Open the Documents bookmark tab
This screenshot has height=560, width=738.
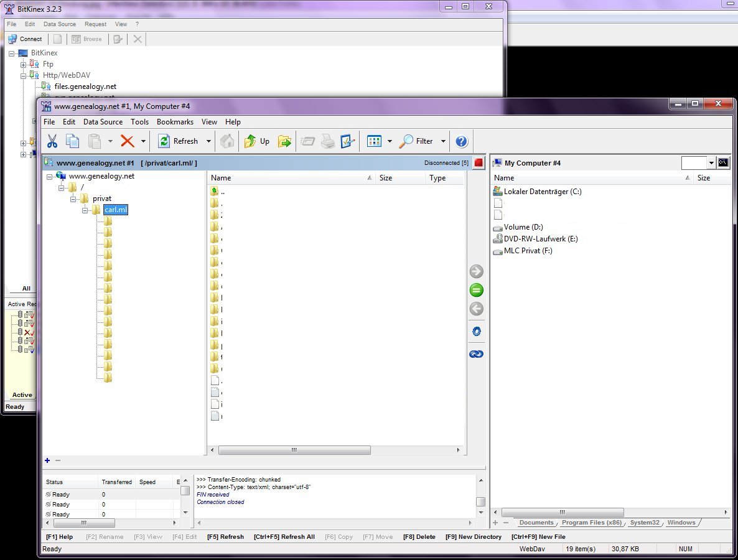tap(536, 522)
